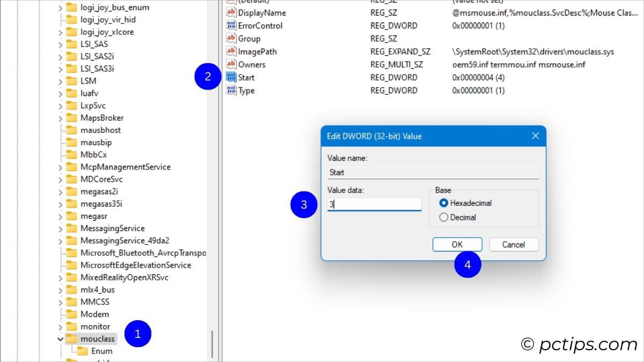Select the Enum subfolder icon
This screenshot has height=362, width=644.
83,351
